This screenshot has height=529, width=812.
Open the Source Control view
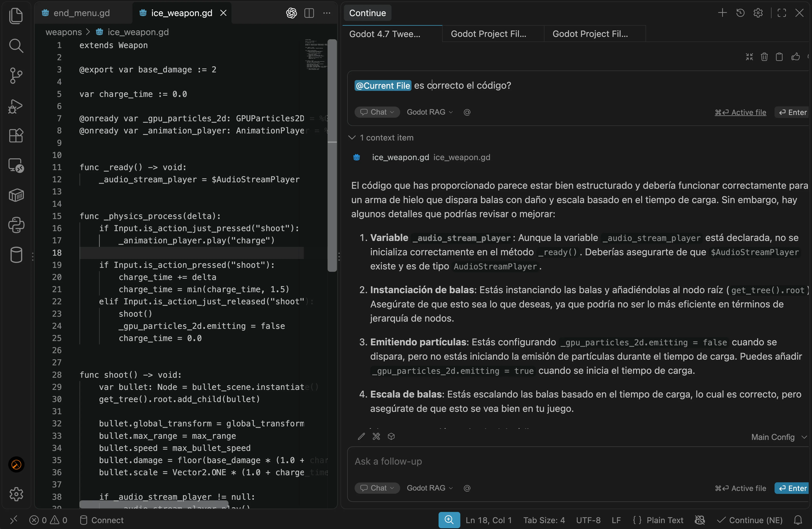coord(16,75)
